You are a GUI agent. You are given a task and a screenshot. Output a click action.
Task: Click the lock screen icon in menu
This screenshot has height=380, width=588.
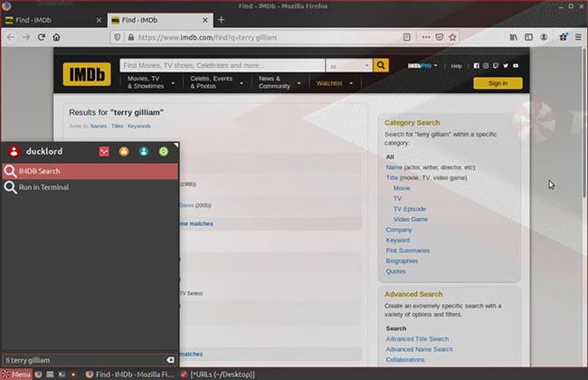tap(124, 151)
